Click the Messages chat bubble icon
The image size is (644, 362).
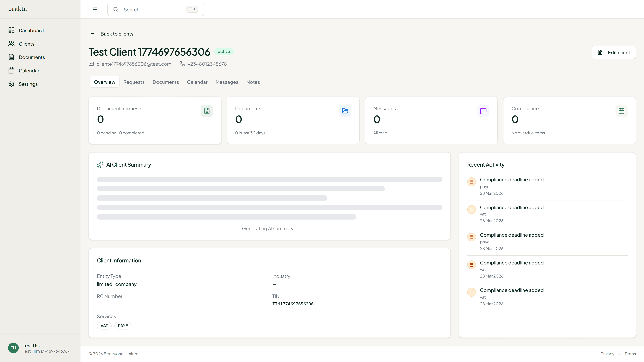(483, 111)
